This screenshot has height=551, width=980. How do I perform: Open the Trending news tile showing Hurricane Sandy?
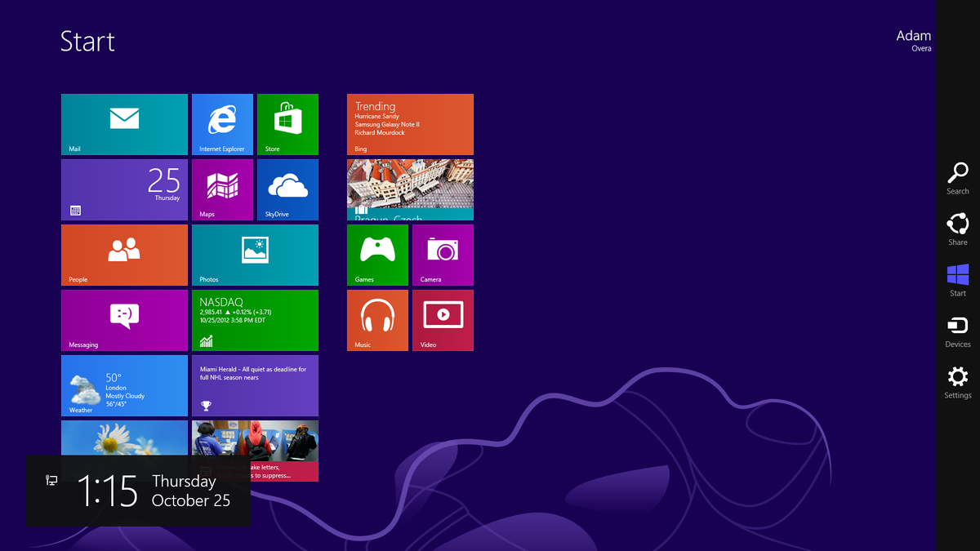pyautogui.click(x=410, y=123)
